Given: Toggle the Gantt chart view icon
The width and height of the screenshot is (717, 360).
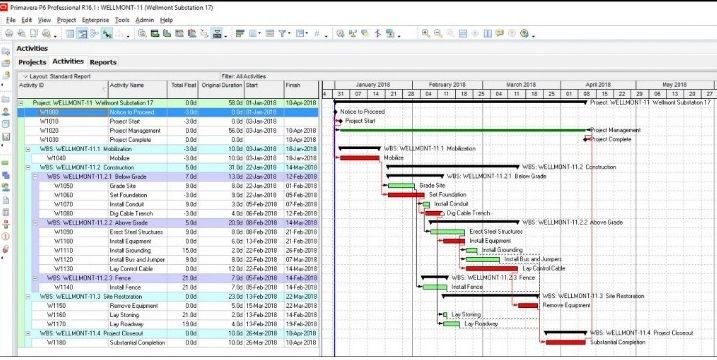Looking at the screenshot, I should [82, 33].
